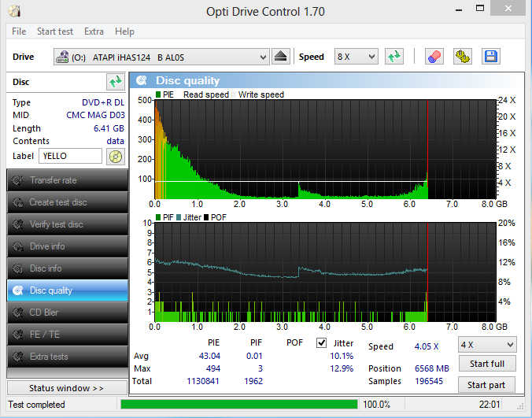Click the refresh icon next to Speed dropdown

tap(394, 57)
